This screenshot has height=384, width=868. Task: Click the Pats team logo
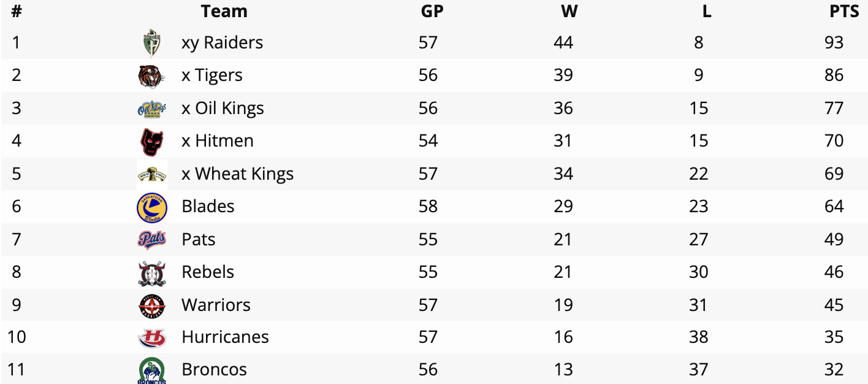(151, 240)
